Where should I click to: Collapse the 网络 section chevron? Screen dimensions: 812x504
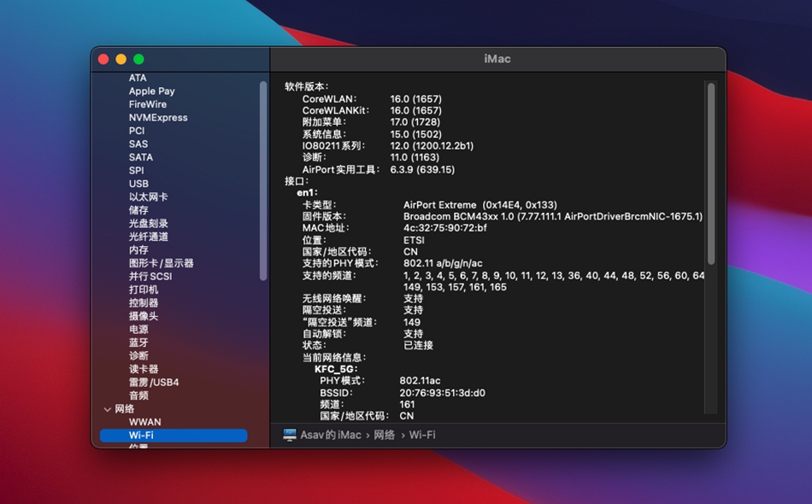point(107,409)
